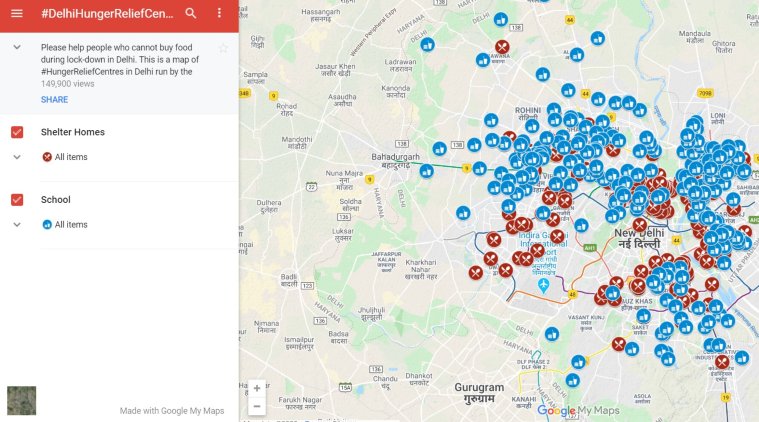This screenshot has height=422, width=759.
Task: Click the search magnifier icon
Action: (x=191, y=14)
